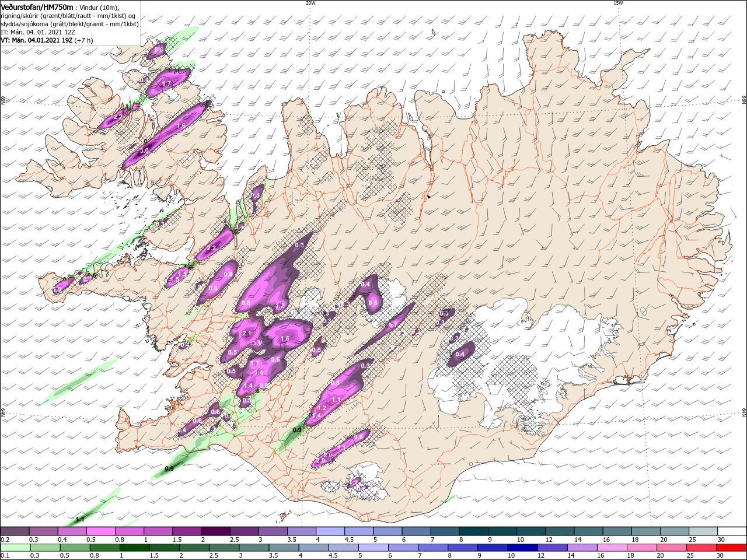747x560 pixels.
Task: Click the Veðurstofan/HM750m title text
Action: pyautogui.click(x=37, y=6)
